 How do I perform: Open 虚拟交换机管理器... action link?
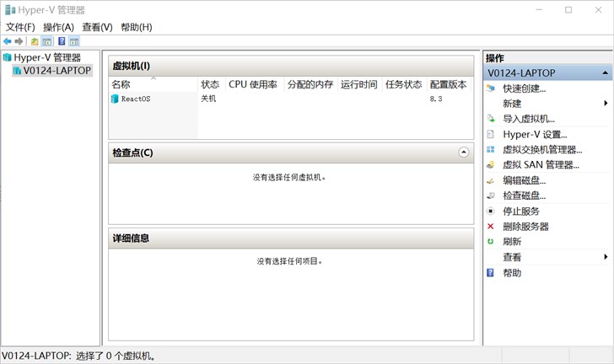click(x=542, y=149)
